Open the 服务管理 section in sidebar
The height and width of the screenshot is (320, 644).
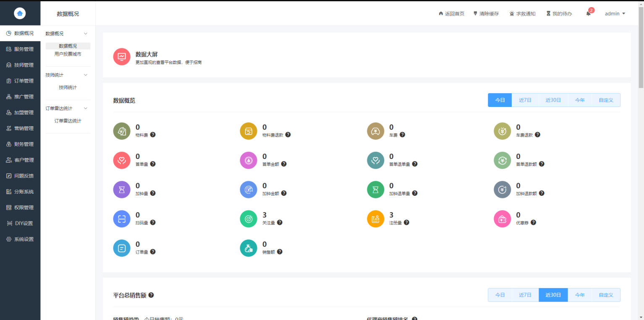coord(20,49)
